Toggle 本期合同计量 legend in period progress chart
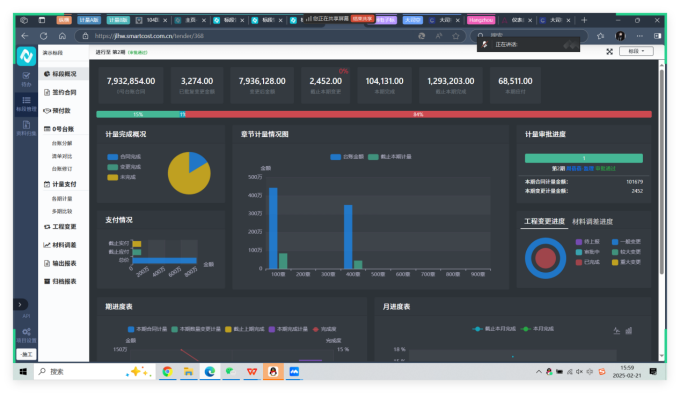The width and height of the screenshot is (680, 393). (x=147, y=329)
